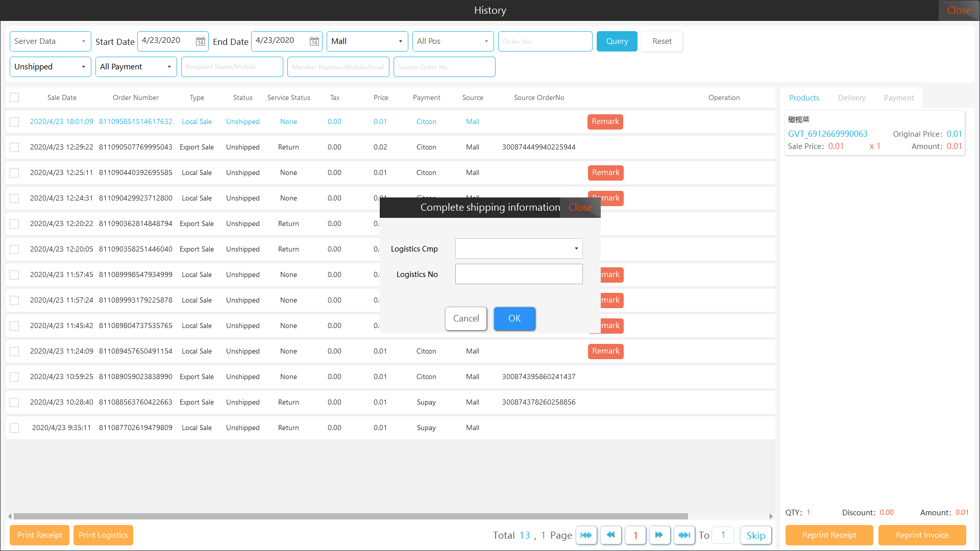The width and height of the screenshot is (980, 551).
Task: Go to next page of results
Action: (659, 535)
